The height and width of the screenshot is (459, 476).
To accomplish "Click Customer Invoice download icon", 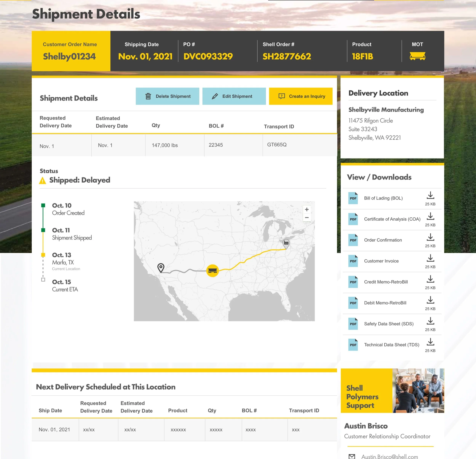I will coord(430,258).
